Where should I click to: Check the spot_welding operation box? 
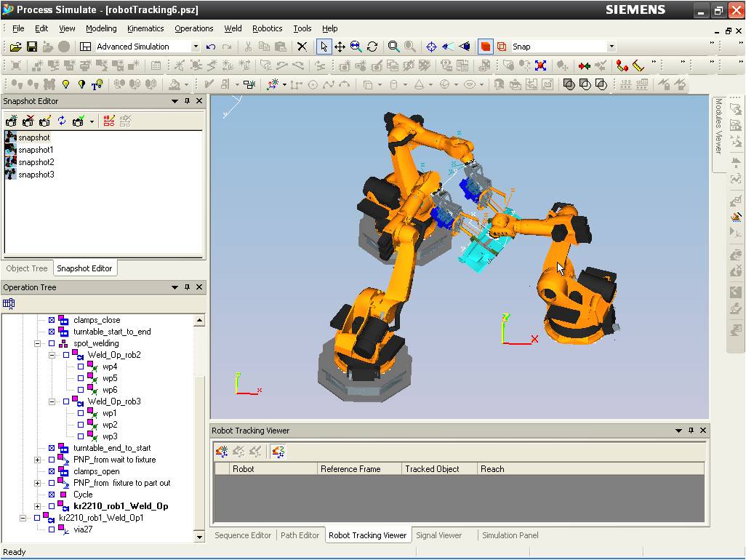[x=52, y=343]
